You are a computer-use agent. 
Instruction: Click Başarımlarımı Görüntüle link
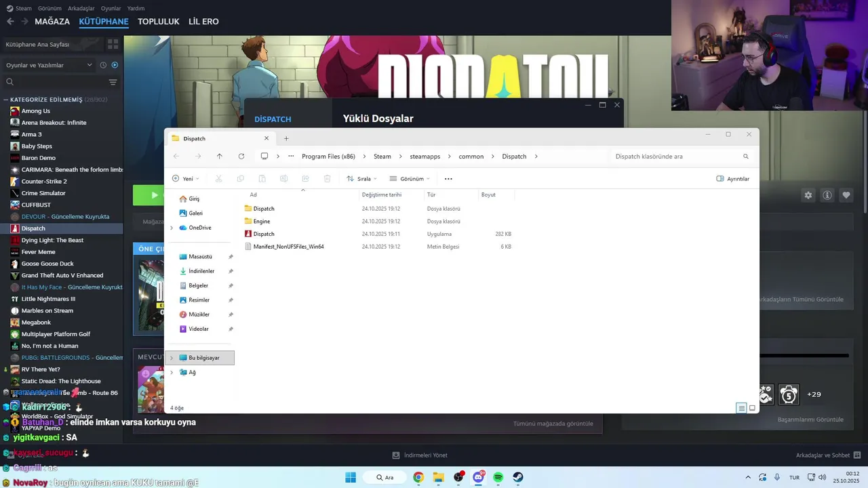pyautogui.click(x=810, y=420)
